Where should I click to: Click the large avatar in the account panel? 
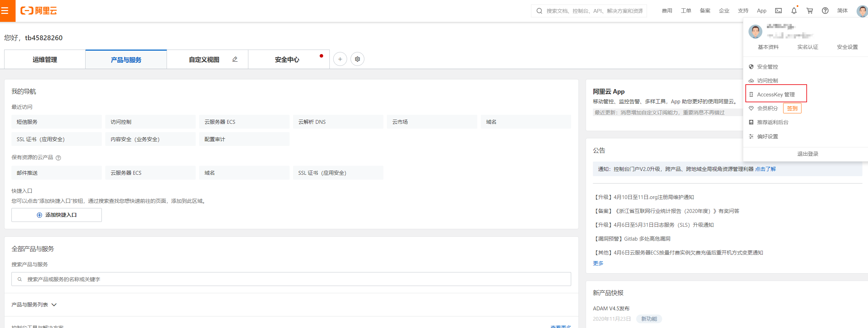pyautogui.click(x=755, y=32)
